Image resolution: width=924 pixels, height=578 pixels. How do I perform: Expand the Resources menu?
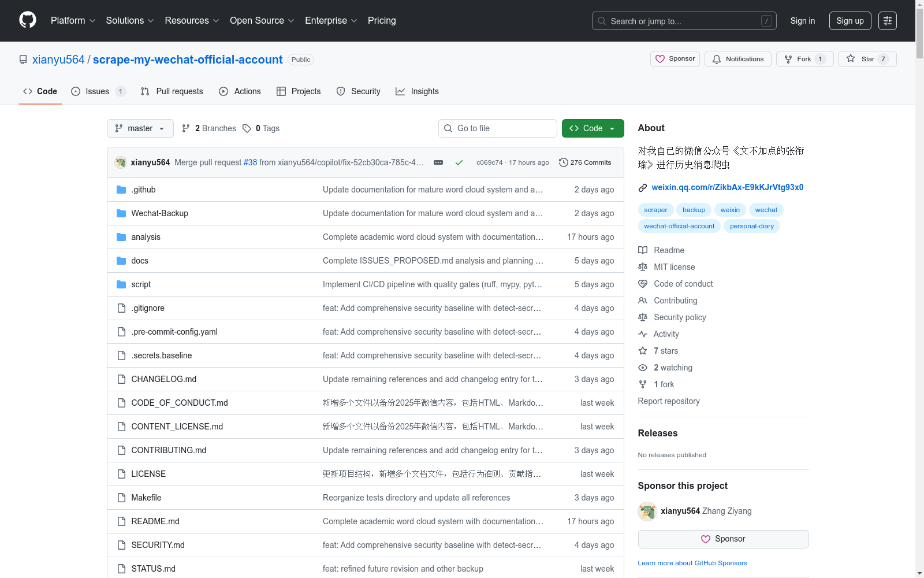pos(192,21)
